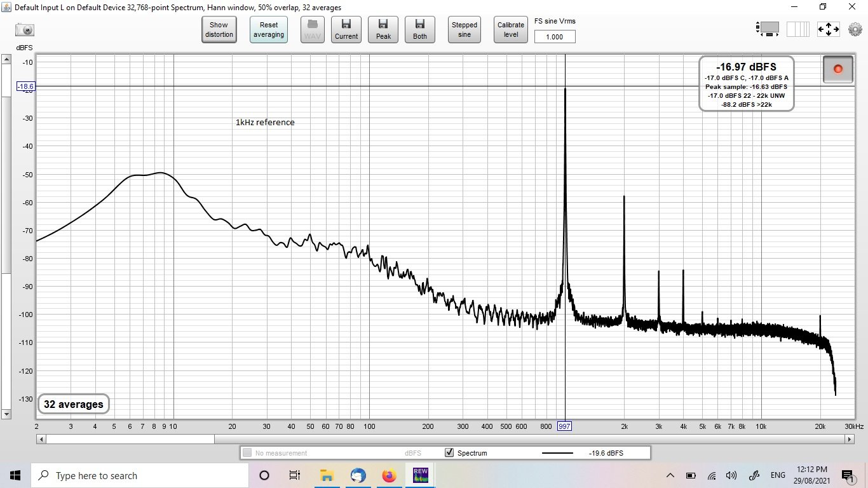The width and height of the screenshot is (868, 488).
Task: Show hidden system tray icons chevron
Action: (670, 475)
